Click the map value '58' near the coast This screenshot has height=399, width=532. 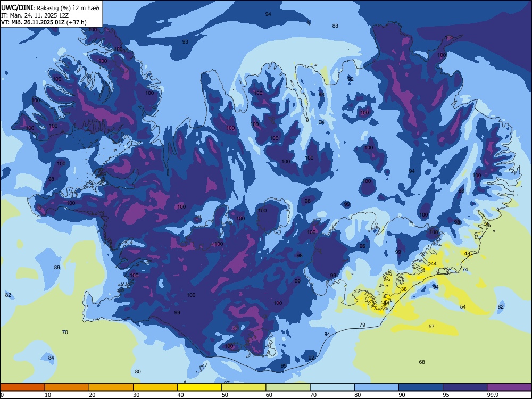click(x=487, y=224)
